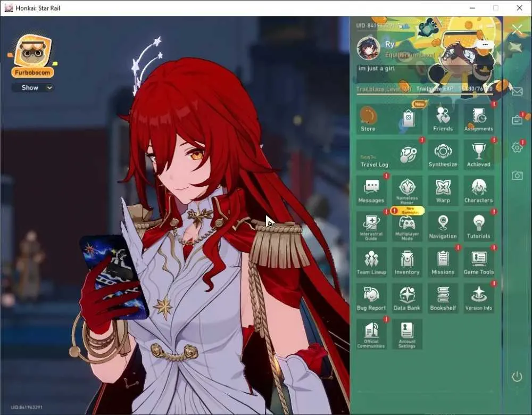Open the Synthesize menu
The height and width of the screenshot is (415, 532).
coord(443,155)
